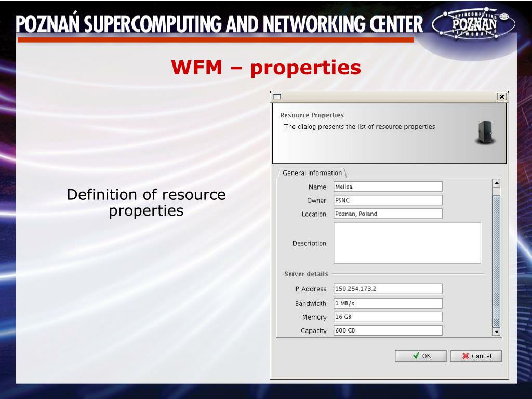Click the 'Resource Properties' heading text
The width and height of the screenshot is (532, 399).
[312, 115]
